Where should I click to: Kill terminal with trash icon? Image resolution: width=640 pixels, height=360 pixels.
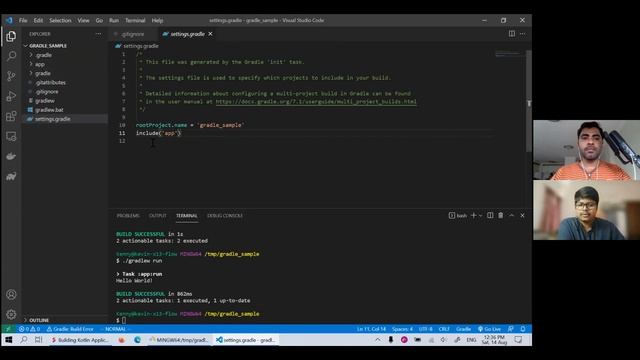[x=500, y=216]
